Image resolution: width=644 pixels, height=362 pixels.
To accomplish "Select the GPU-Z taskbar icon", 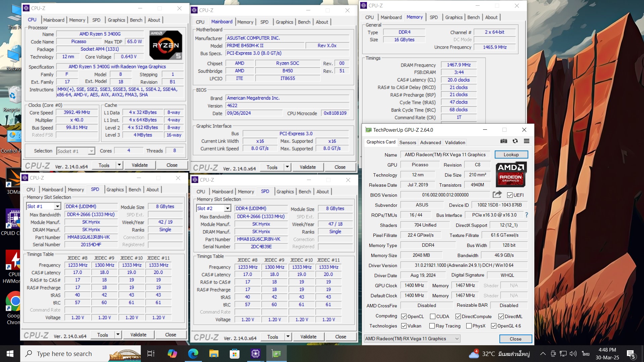I will 276,354.
